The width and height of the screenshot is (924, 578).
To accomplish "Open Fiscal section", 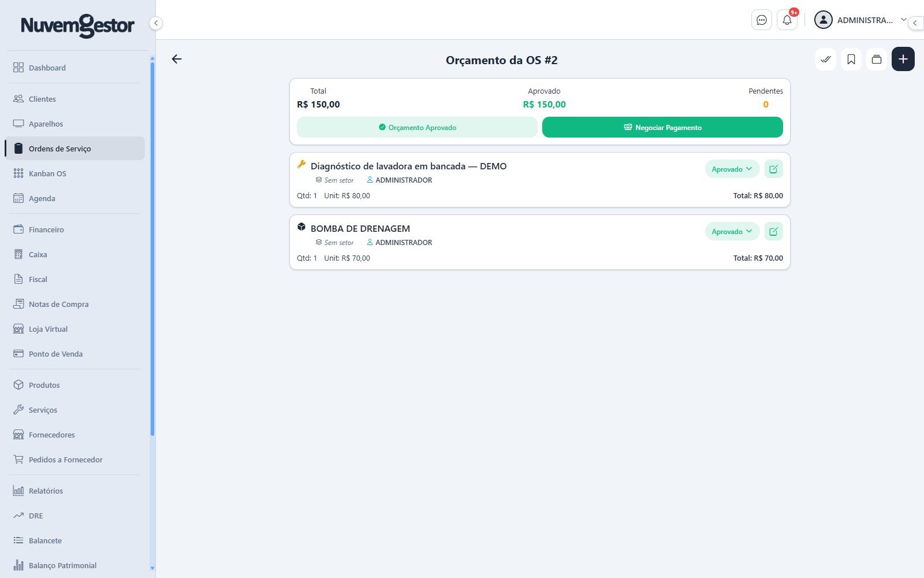I will click(x=75, y=279).
